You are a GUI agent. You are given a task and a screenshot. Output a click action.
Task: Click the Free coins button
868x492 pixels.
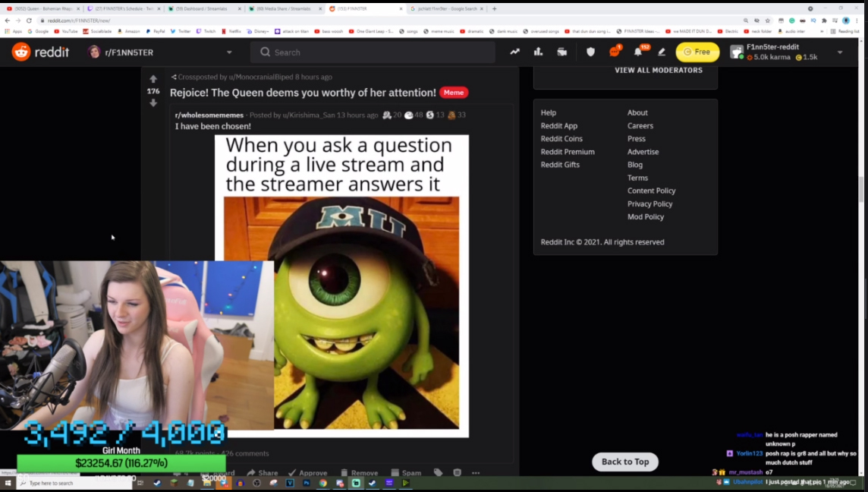(697, 52)
